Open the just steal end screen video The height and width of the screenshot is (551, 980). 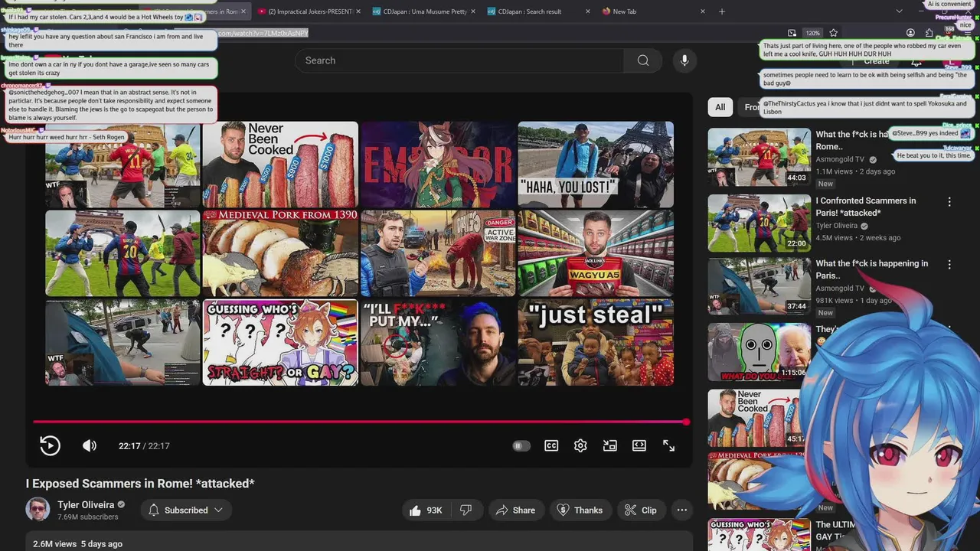click(x=596, y=342)
